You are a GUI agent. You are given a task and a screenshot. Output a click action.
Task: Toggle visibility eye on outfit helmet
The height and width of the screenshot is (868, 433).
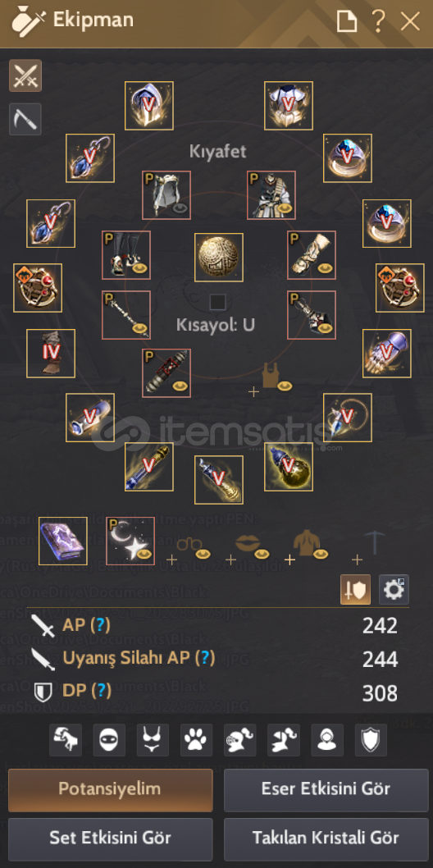180,208
